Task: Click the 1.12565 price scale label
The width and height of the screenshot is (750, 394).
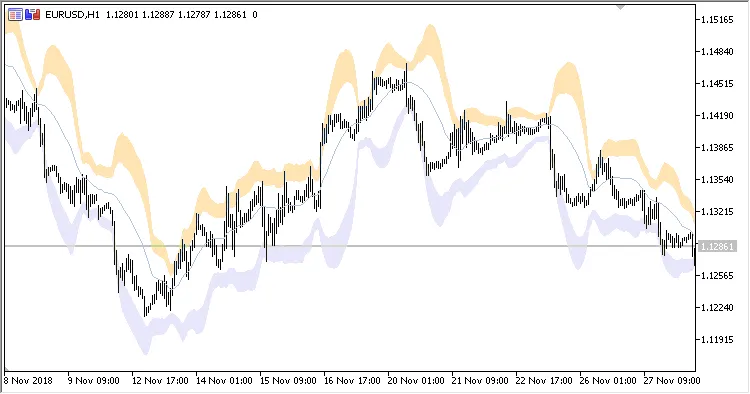Action: click(x=717, y=275)
